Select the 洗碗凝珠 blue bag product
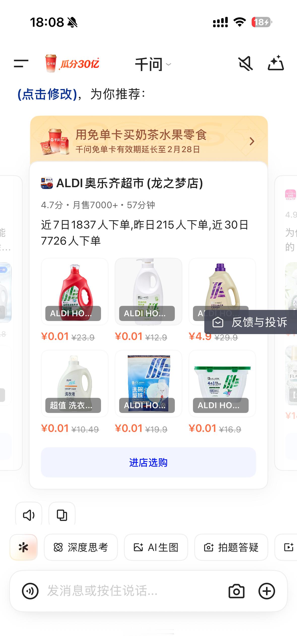 [x=148, y=383]
